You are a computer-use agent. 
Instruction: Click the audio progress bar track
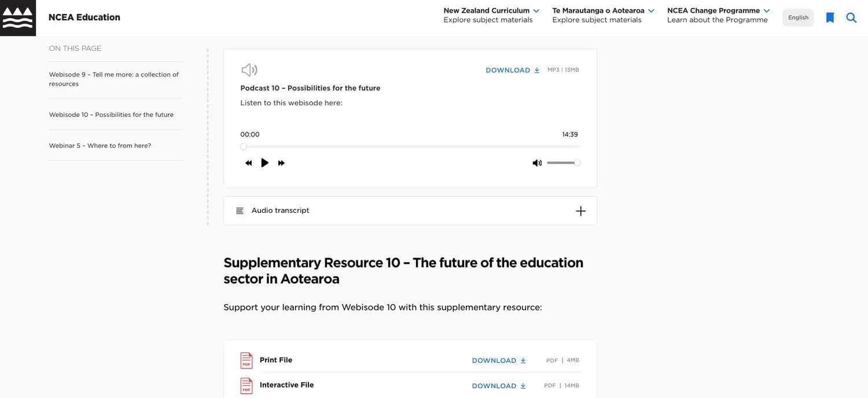click(x=411, y=147)
